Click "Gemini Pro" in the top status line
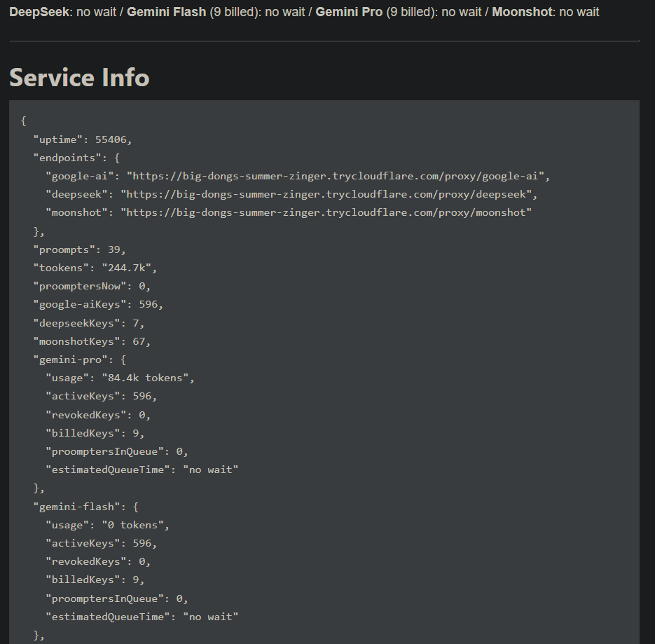This screenshot has width=655, height=644. click(349, 12)
